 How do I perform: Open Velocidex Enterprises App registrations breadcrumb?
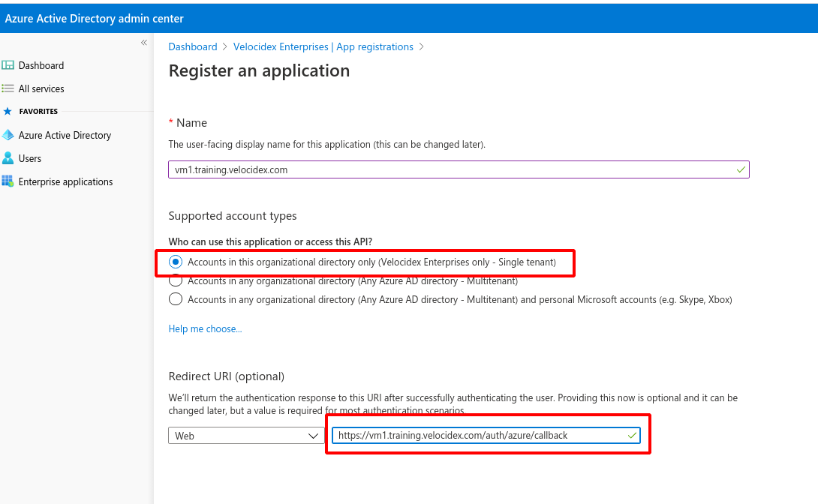click(323, 46)
